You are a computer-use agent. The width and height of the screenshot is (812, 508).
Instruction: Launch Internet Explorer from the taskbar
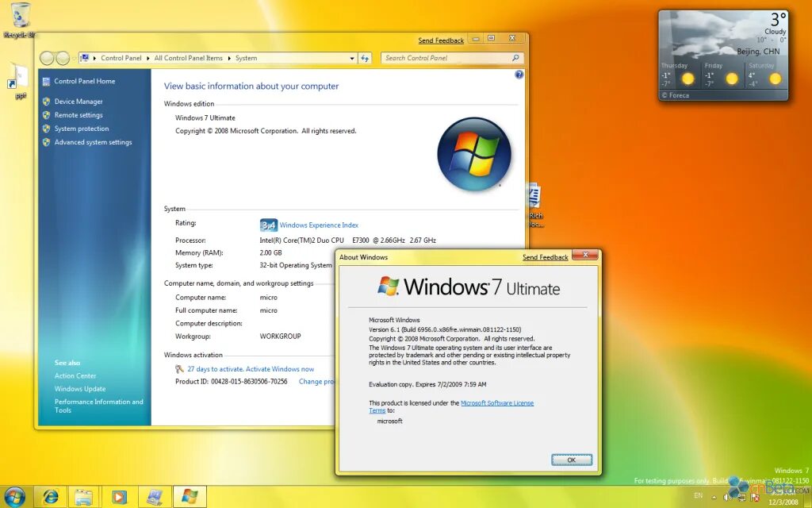50,497
